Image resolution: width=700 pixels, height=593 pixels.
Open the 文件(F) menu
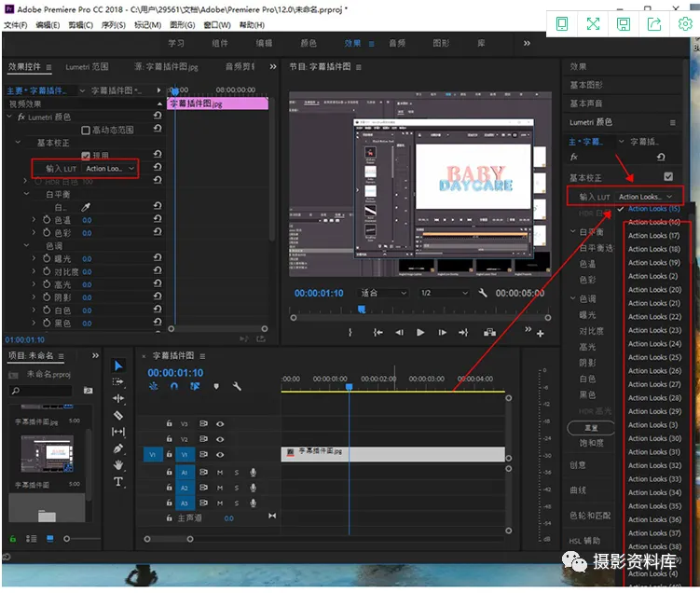pos(16,25)
